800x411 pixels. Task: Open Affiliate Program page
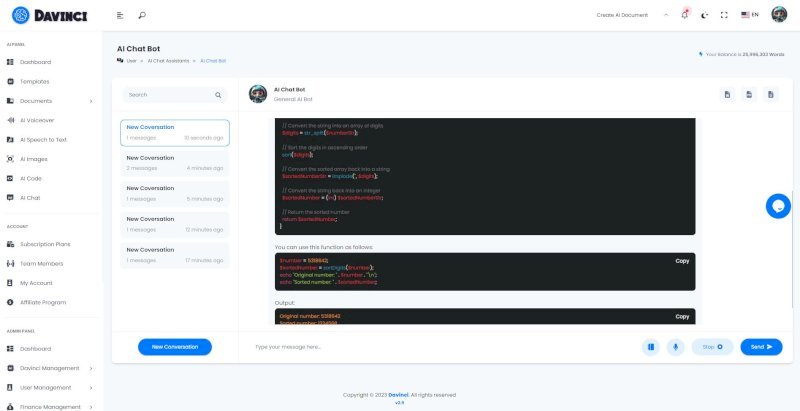click(x=43, y=302)
